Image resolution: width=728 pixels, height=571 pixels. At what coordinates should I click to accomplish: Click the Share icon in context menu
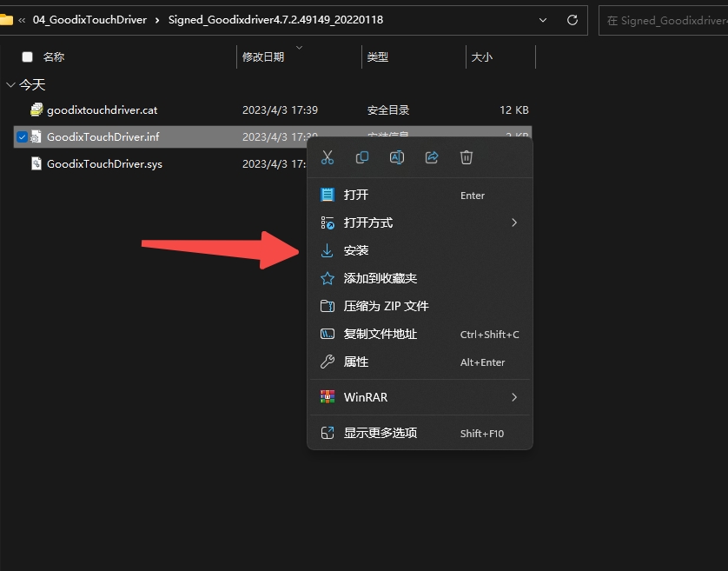(x=432, y=157)
